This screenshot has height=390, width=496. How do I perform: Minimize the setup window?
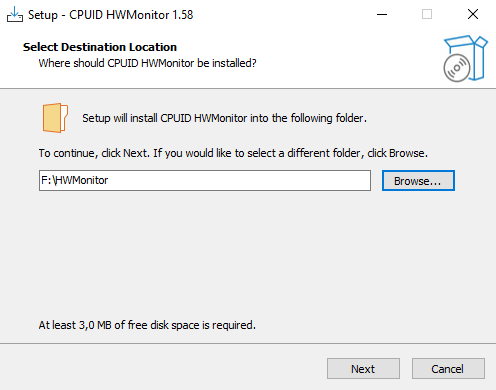click(x=382, y=14)
